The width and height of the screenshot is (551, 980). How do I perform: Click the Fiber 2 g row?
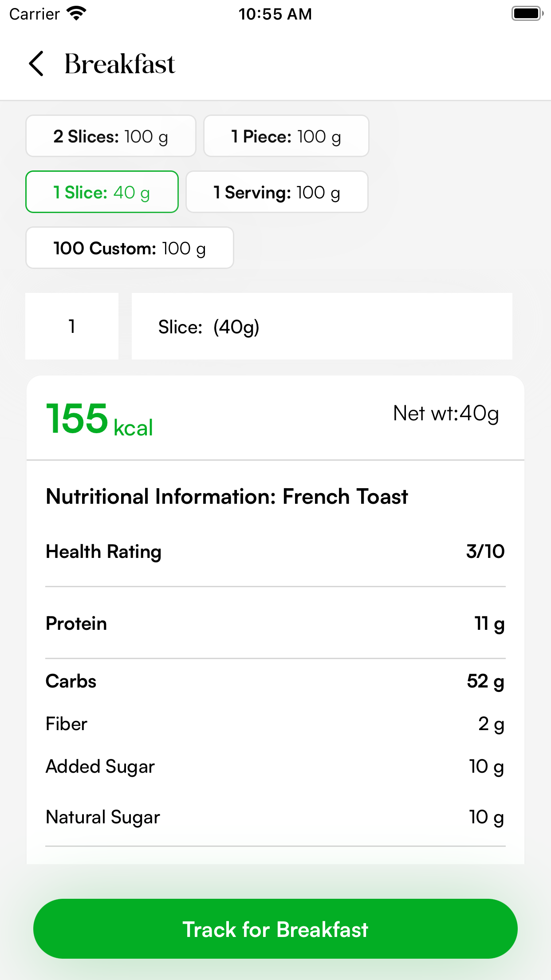click(275, 724)
